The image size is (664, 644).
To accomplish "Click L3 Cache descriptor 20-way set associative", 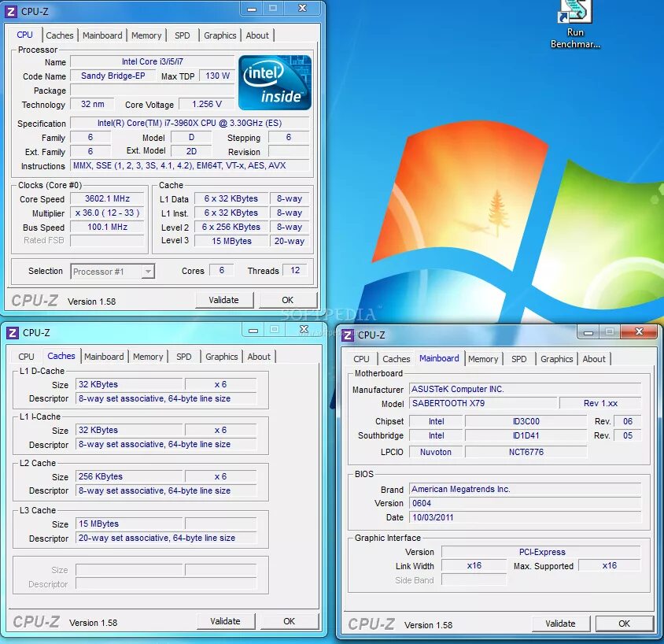I will tap(166, 538).
